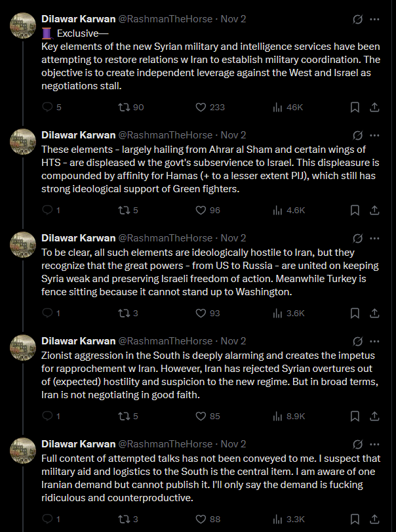Image resolution: width=396 pixels, height=532 pixels.
Task: Share the first tweet about Syrian military
Action: pyautogui.click(x=375, y=108)
